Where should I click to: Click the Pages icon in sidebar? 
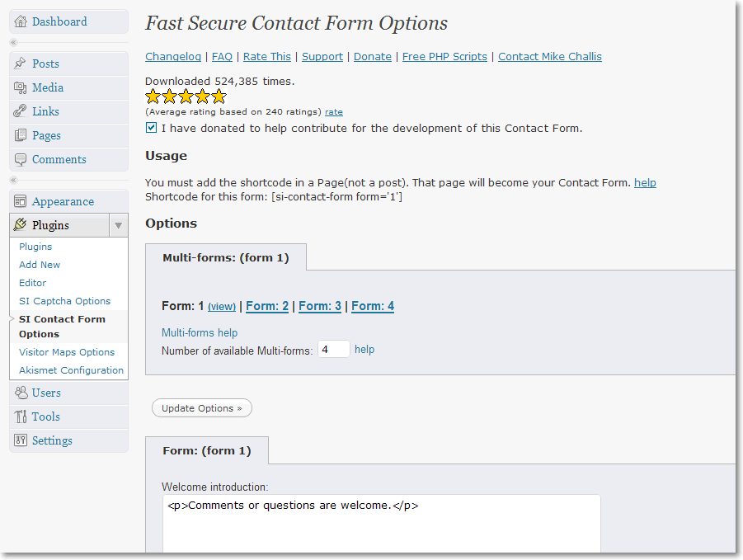21,135
